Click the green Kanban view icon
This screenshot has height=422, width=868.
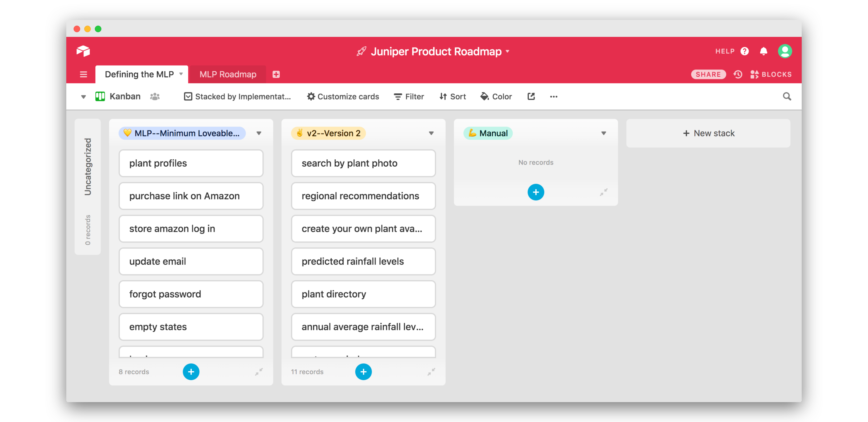100,97
